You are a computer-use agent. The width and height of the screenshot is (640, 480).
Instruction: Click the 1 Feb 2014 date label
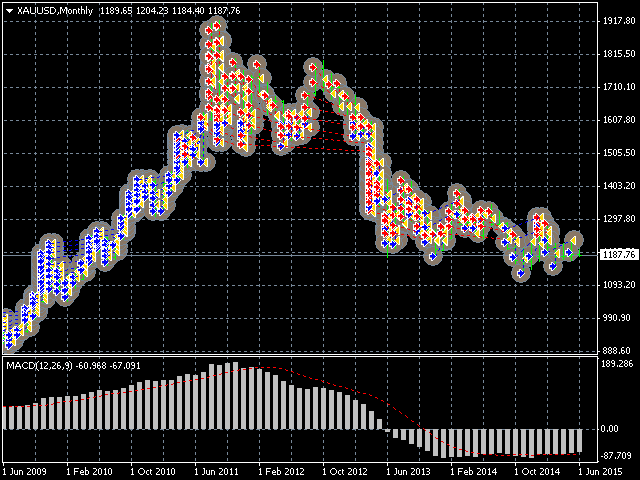[474, 472]
